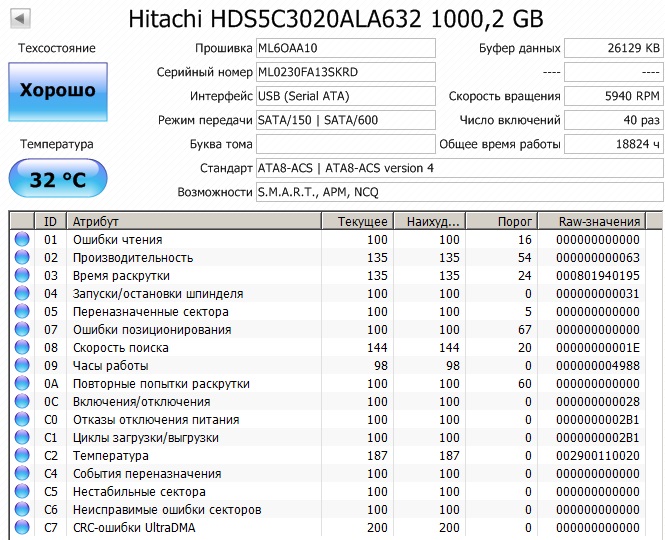
Task: Click status icon for attribute 01 Ошибки чтения
Action: (x=22, y=239)
